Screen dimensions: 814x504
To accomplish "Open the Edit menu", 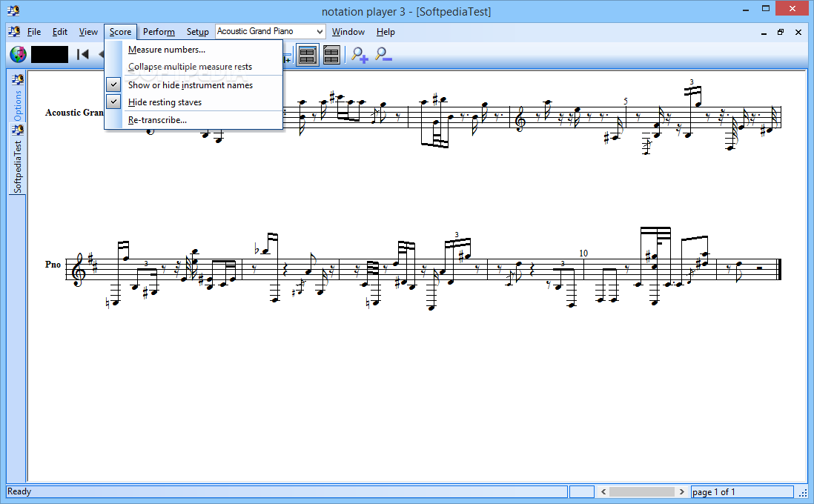I will pyautogui.click(x=60, y=32).
